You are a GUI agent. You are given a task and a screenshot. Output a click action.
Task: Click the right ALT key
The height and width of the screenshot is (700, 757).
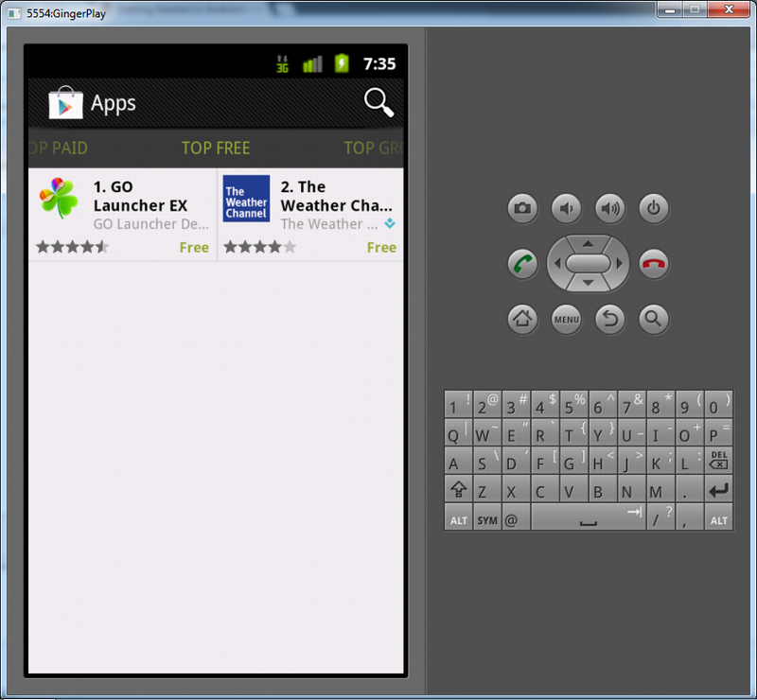click(x=719, y=517)
